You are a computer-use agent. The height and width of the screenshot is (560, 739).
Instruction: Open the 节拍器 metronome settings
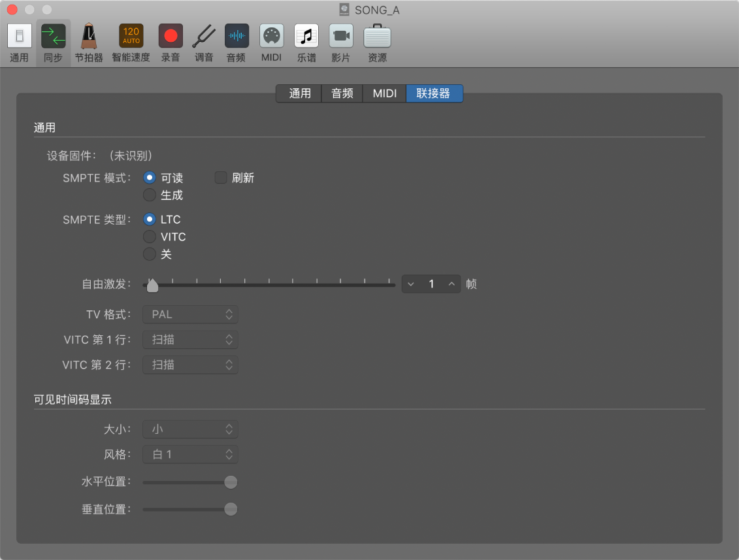[x=88, y=42]
